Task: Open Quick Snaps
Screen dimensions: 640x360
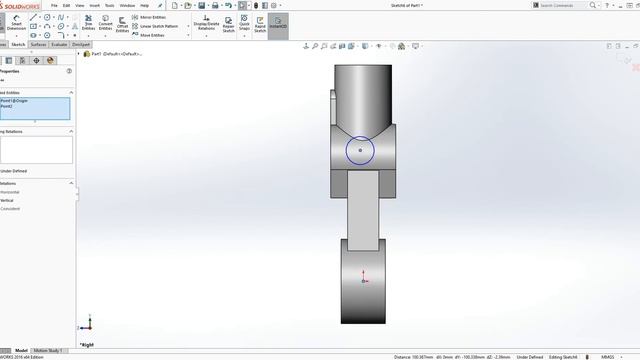Action: [244, 23]
